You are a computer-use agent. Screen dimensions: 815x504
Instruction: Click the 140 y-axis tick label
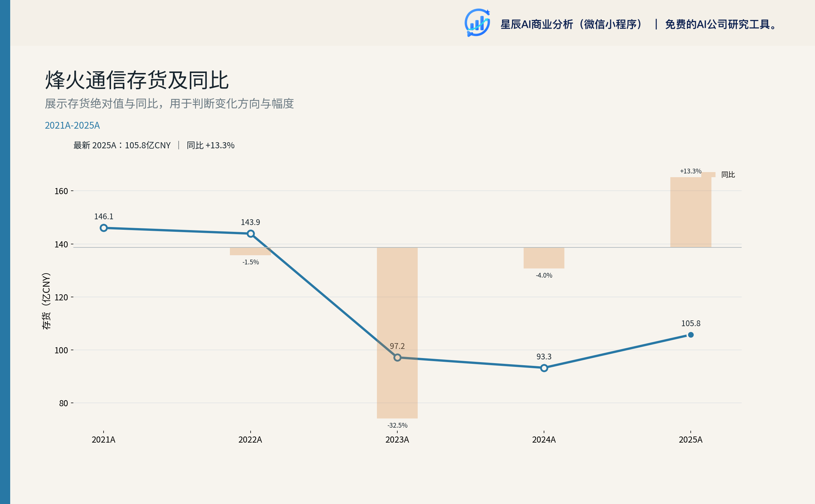point(61,244)
